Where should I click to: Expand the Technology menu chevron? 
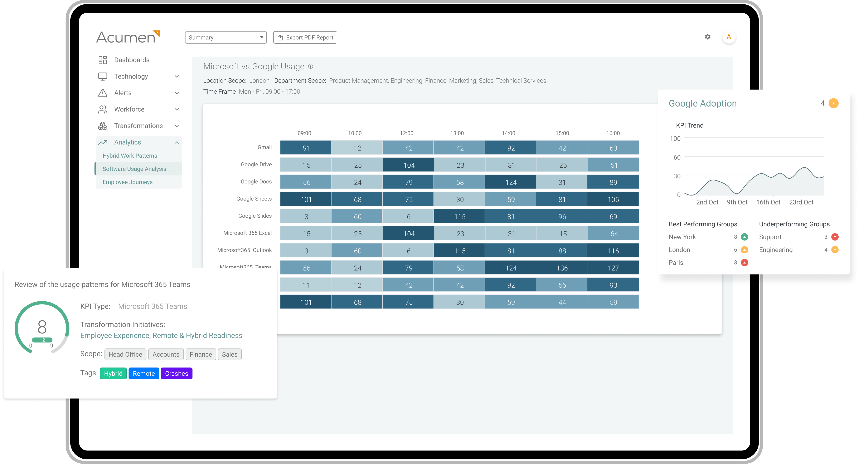coord(177,76)
